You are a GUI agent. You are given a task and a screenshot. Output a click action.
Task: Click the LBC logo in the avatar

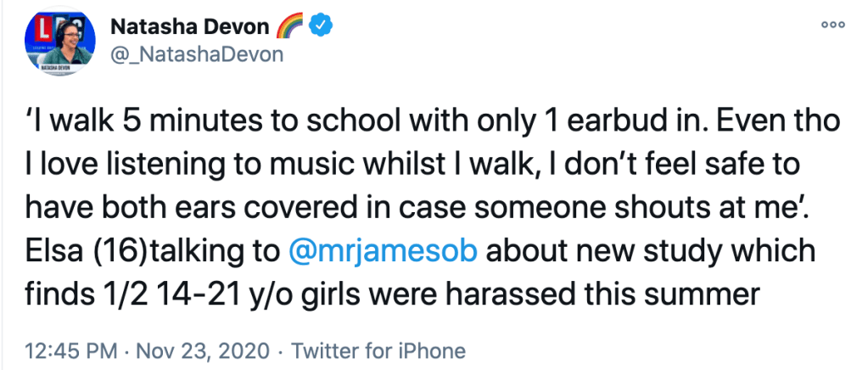[x=51, y=31]
